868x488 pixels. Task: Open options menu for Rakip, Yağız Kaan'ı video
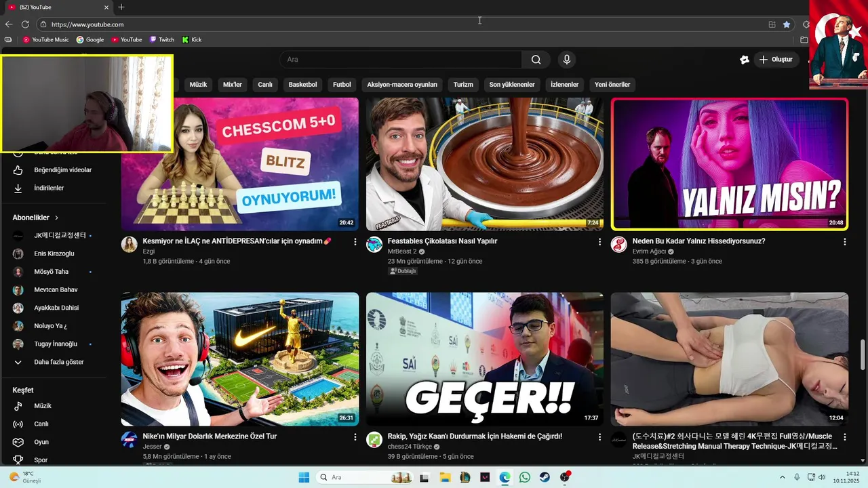pos(599,437)
